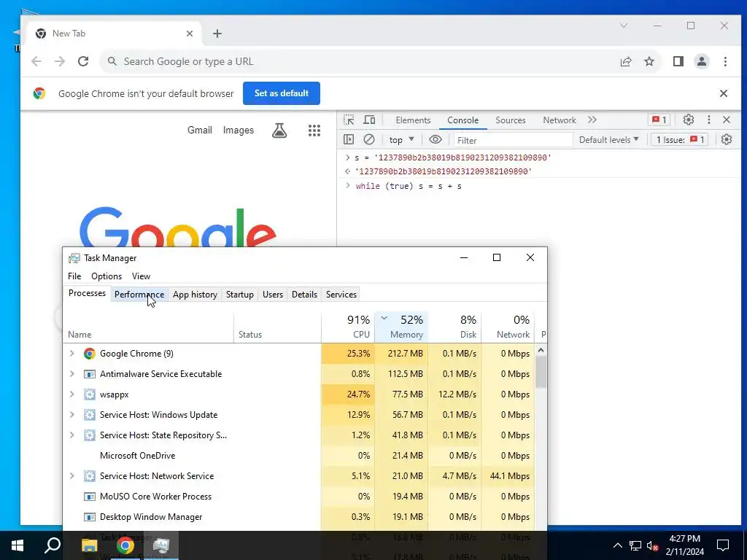Click the Chrome back arrow
747x560 pixels.
click(x=36, y=61)
